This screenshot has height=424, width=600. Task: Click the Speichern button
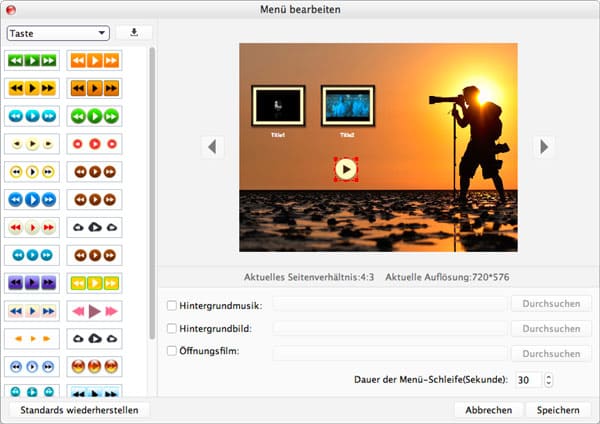558,410
